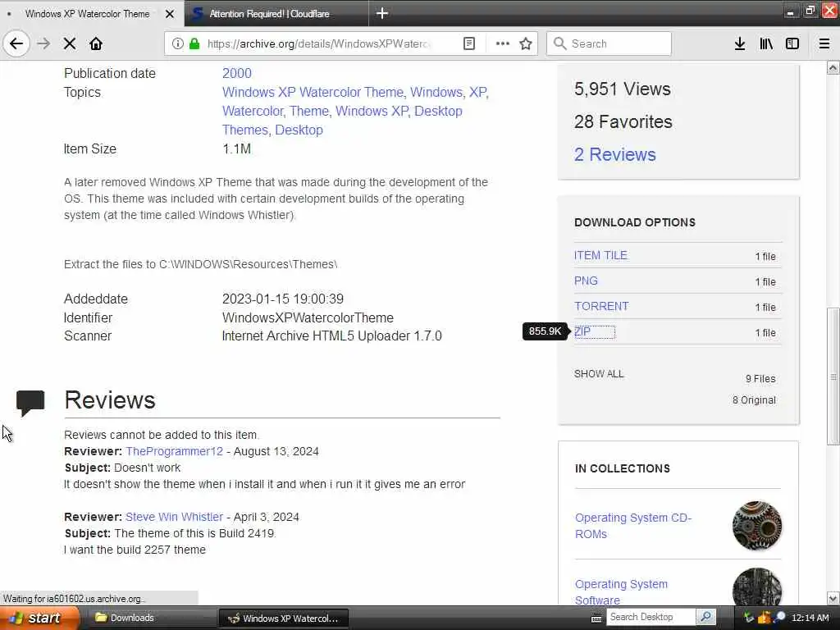This screenshot has width=840, height=630.
Task: Click the Reviews speech bubble icon
Action: point(30,403)
